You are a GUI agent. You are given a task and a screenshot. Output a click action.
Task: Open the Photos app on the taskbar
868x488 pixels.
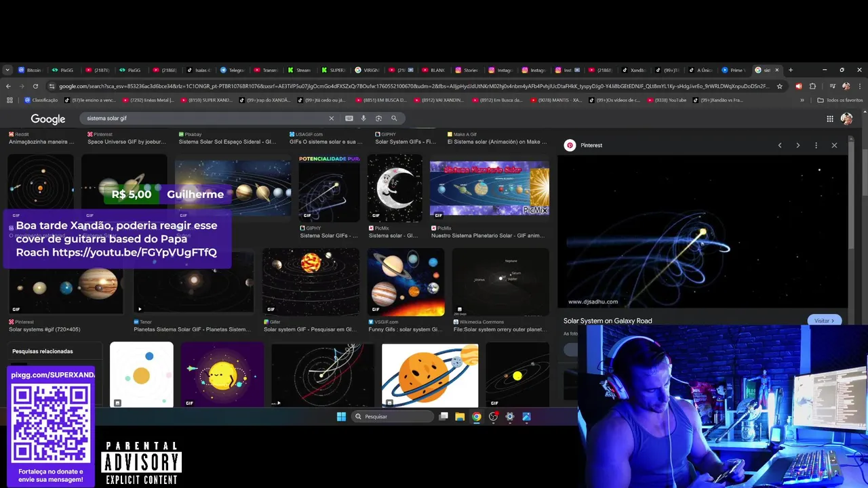click(526, 416)
